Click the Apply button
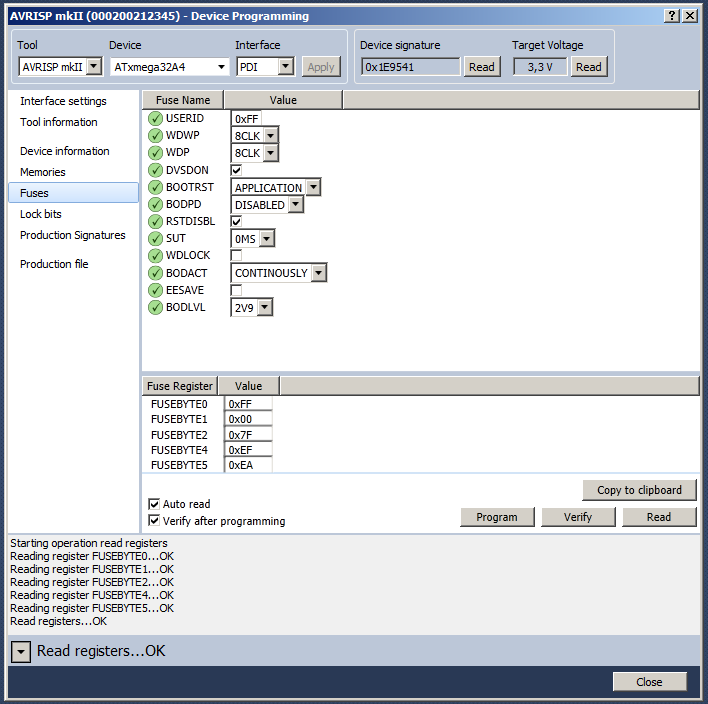The height and width of the screenshot is (704, 708). tap(321, 67)
